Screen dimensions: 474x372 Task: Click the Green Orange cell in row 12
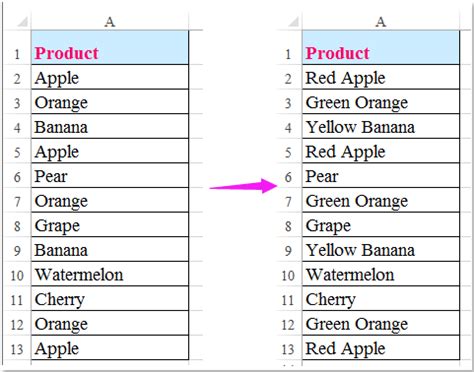[x=381, y=323]
